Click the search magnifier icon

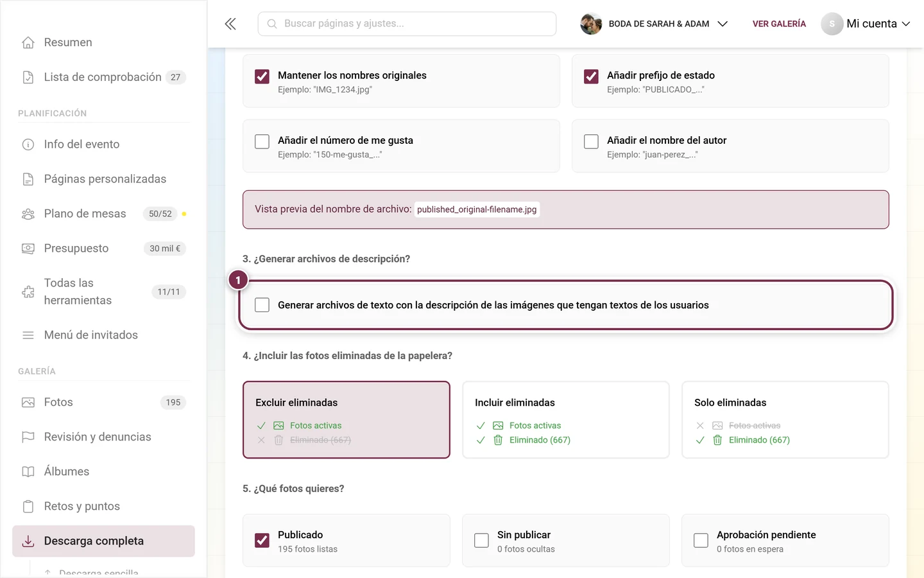[x=272, y=24]
